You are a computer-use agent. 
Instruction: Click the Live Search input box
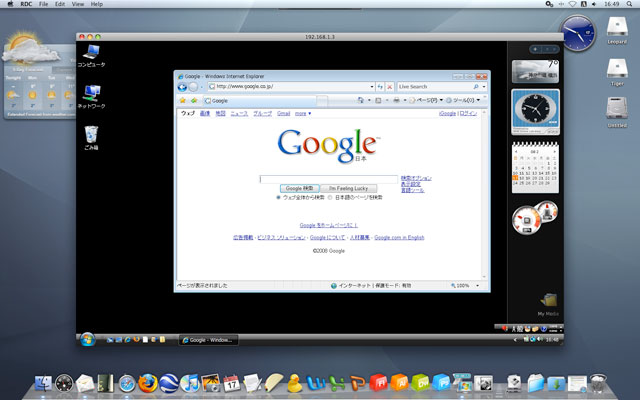point(434,87)
